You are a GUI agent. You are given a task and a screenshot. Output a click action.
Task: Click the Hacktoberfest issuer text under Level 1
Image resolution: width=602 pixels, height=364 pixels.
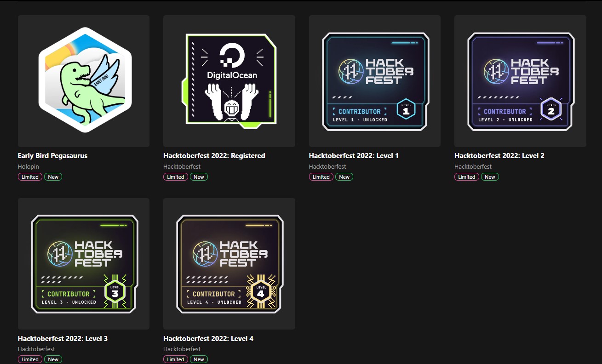[x=327, y=166]
